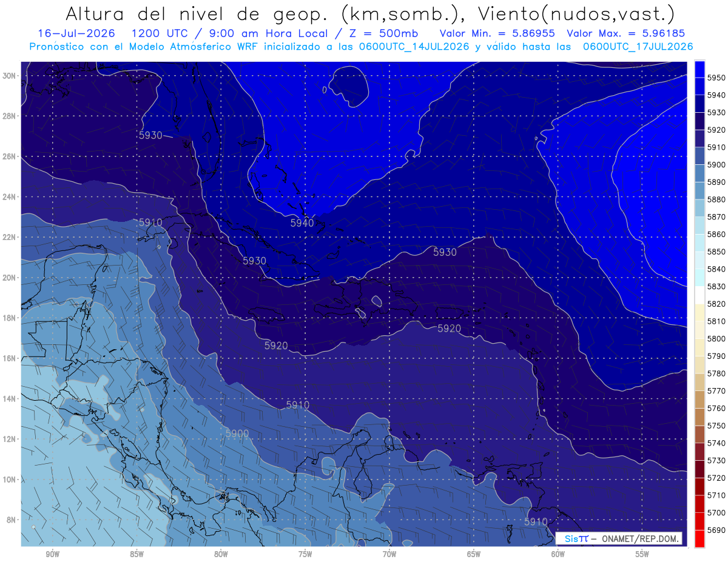Click the 5940 contour label on the map
This screenshot has width=728, height=562.
click(302, 223)
